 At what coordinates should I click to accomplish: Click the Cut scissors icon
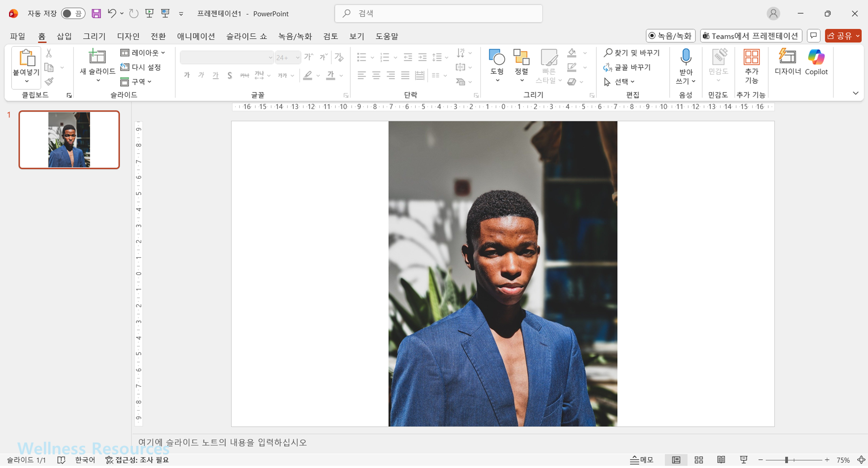(x=49, y=53)
